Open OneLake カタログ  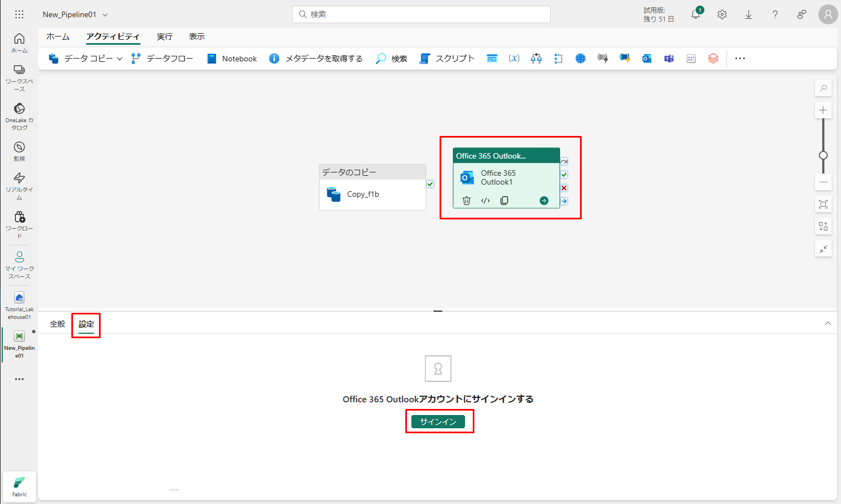coord(19,117)
